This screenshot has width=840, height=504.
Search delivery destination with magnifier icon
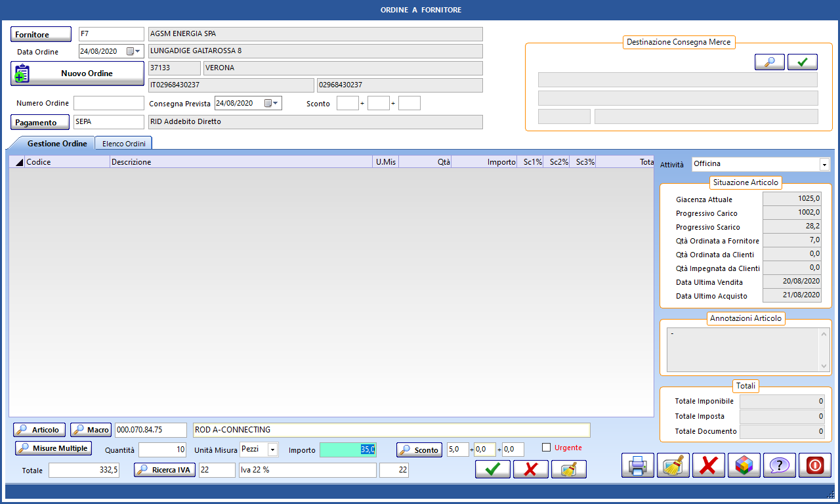click(x=769, y=62)
